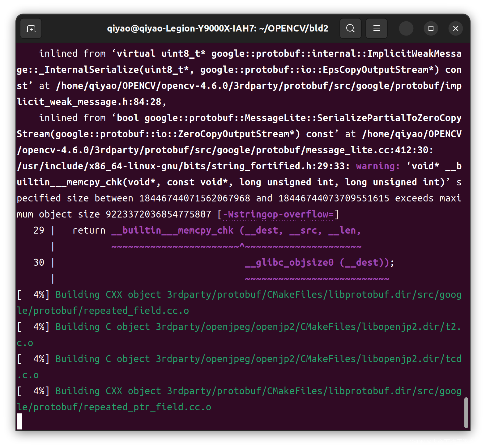Click the text __builtin___memcpy_chk on line 29
The height and width of the screenshot is (448, 486).
[173, 230]
